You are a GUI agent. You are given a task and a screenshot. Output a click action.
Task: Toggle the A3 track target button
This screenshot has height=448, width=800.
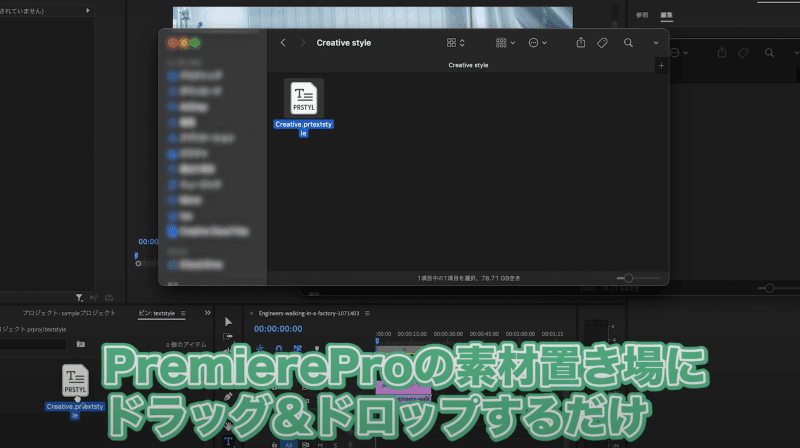[289, 445]
